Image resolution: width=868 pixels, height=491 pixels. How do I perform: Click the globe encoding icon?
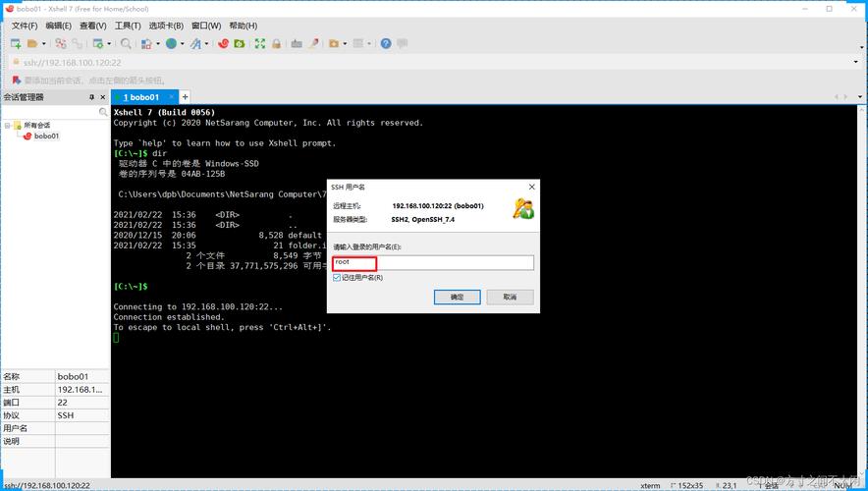[x=171, y=43]
